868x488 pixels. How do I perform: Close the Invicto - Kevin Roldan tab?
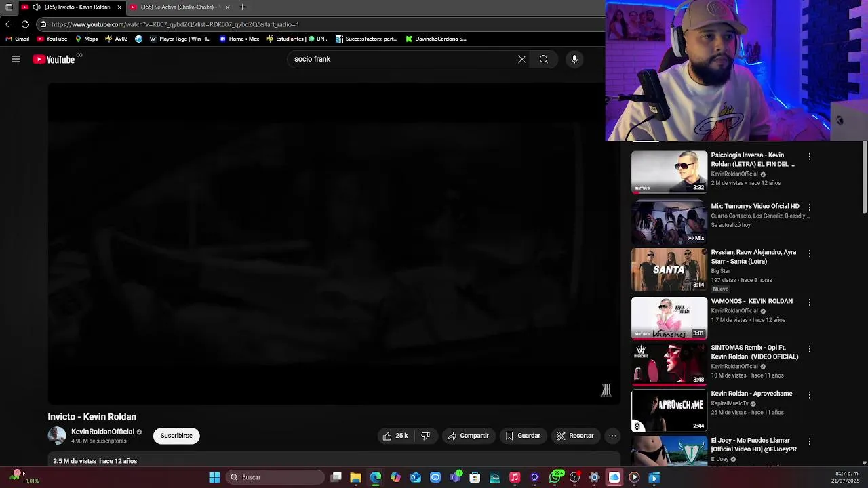tap(119, 7)
